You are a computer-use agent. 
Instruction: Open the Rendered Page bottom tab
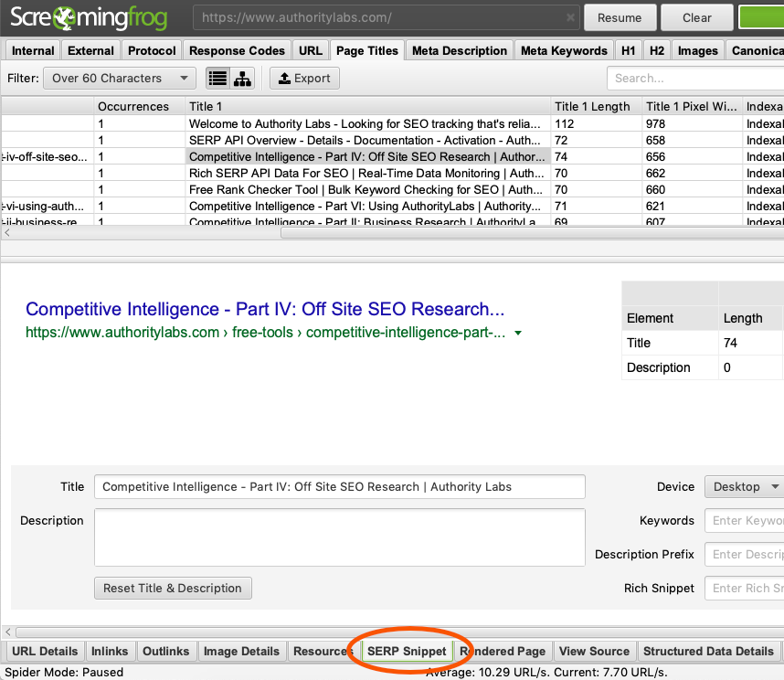point(503,651)
